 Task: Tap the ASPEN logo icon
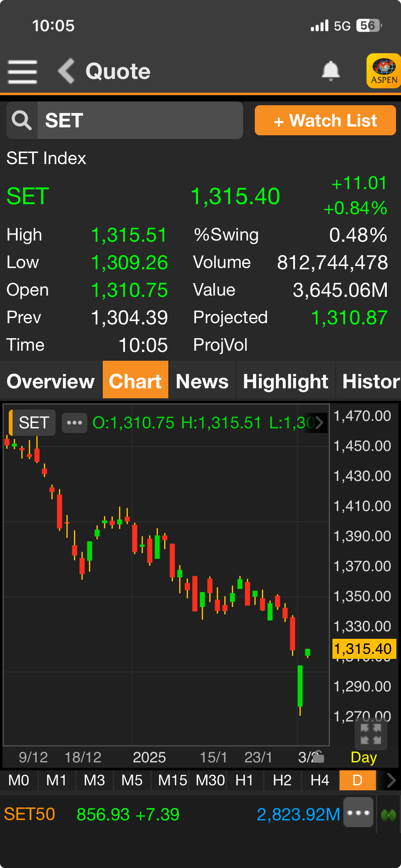(383, 71)
